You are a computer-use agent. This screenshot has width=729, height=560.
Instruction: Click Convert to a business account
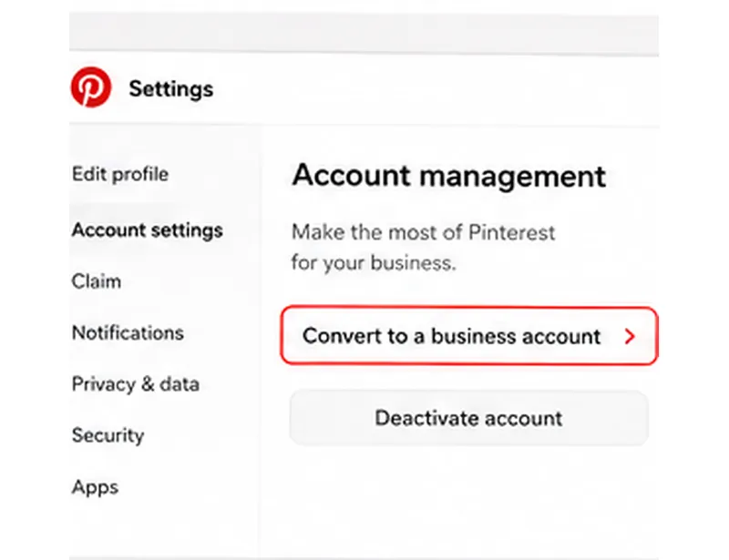pyautogui.click(x=469, y=335)
